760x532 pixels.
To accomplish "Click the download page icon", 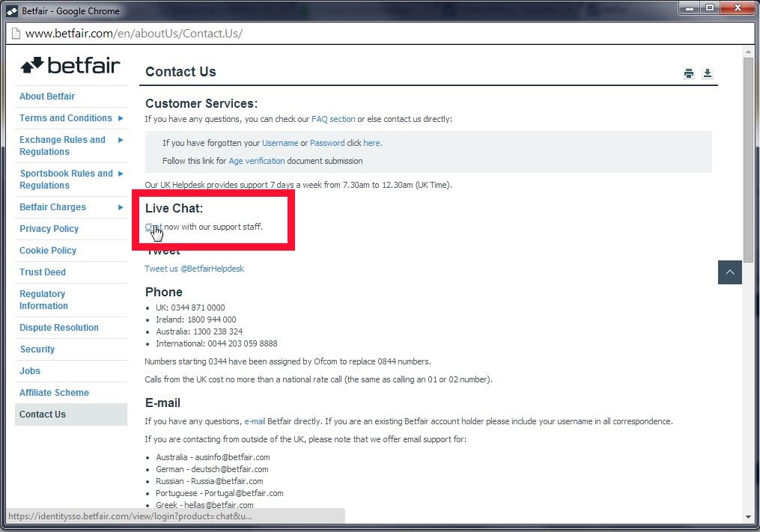I will [707, 73].
